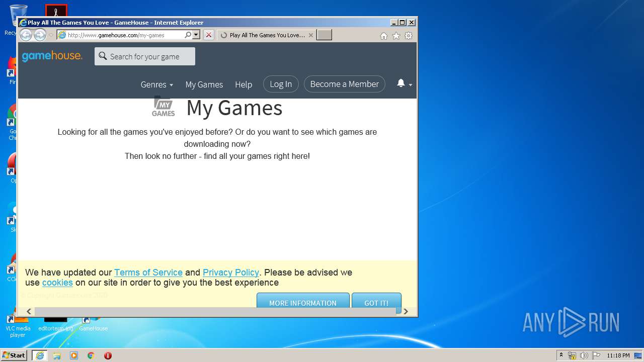Screen dimensions: 644x362
Task: Click the My Games folder icon
Action: [x=164, y=107]
